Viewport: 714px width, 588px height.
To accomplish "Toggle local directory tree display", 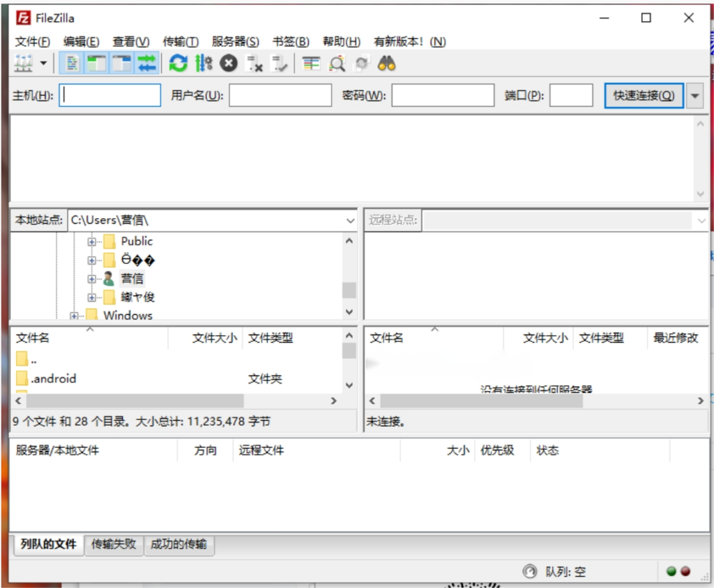I will point(96,64).
